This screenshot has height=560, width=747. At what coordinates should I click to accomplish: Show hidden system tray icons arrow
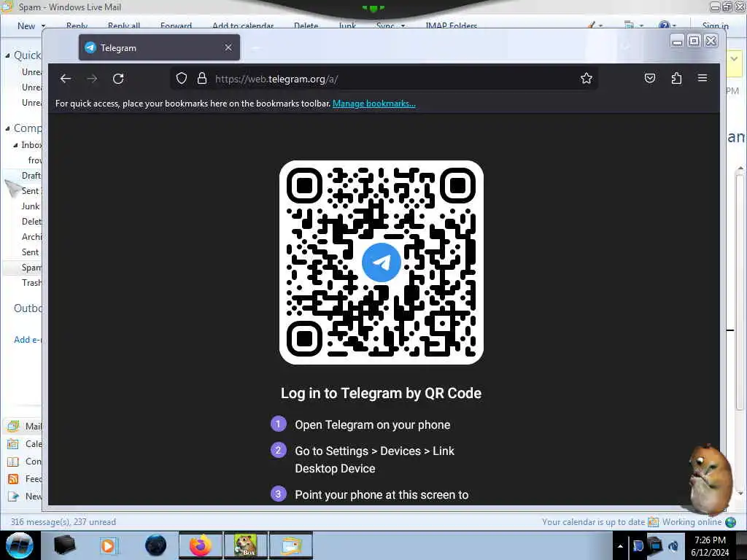click(620, 546)
